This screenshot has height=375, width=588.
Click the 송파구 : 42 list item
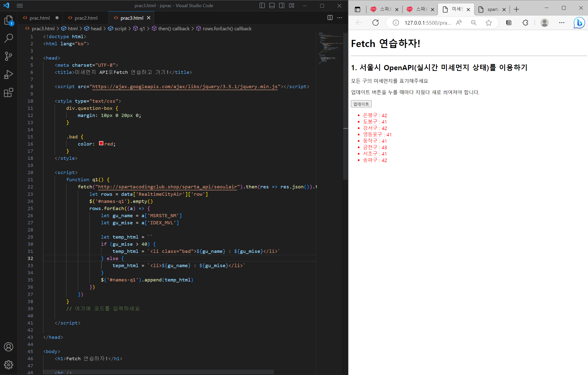point(375,160)
